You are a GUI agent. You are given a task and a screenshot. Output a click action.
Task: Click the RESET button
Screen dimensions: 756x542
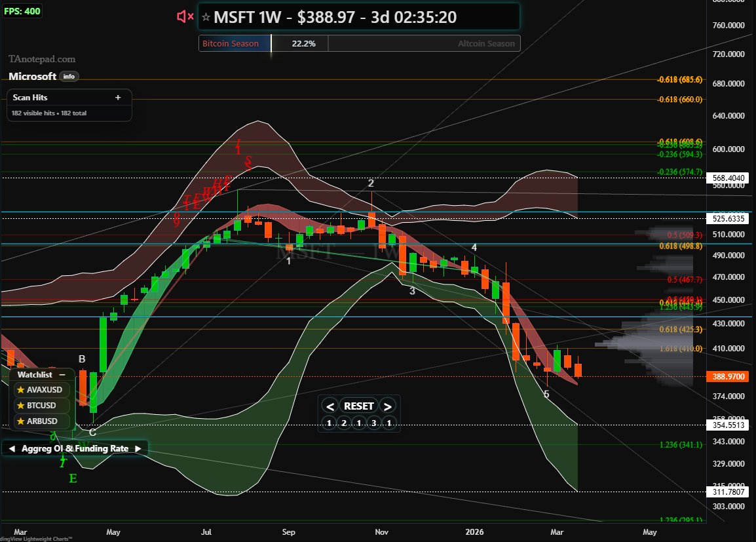pyautogui.click(x=359, y=406)
